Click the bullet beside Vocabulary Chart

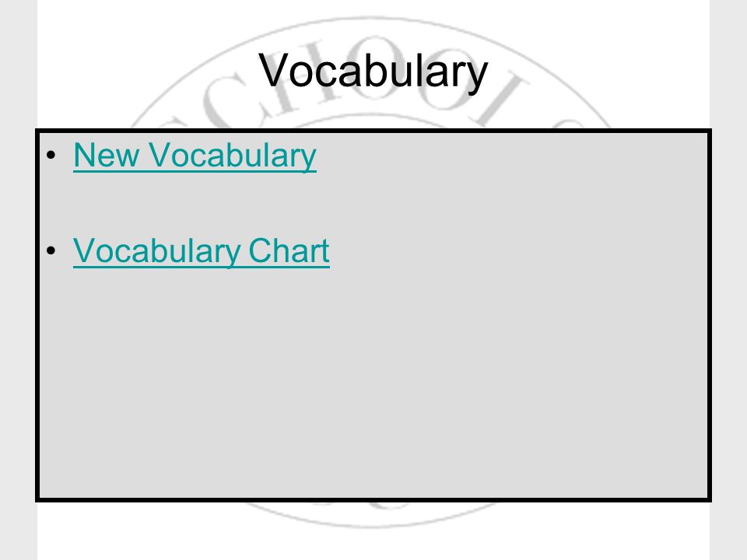tap(51, 250)
